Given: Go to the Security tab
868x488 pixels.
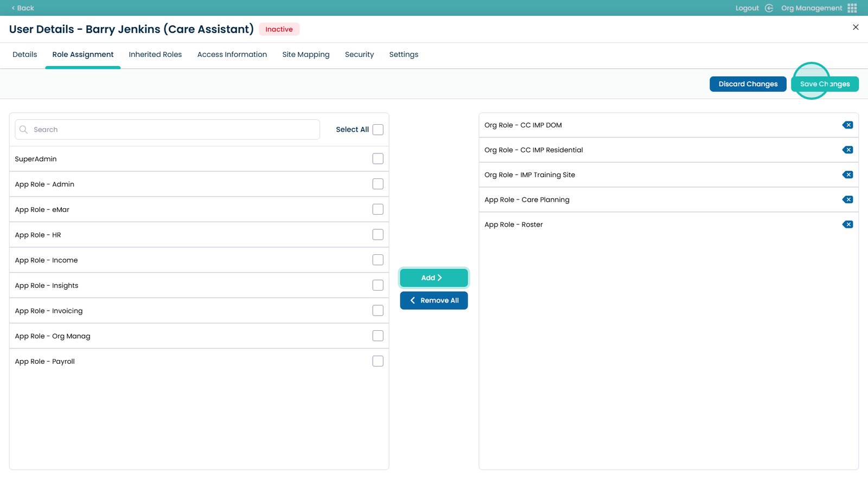Looking at the screenshot, I should pos(359,55).
